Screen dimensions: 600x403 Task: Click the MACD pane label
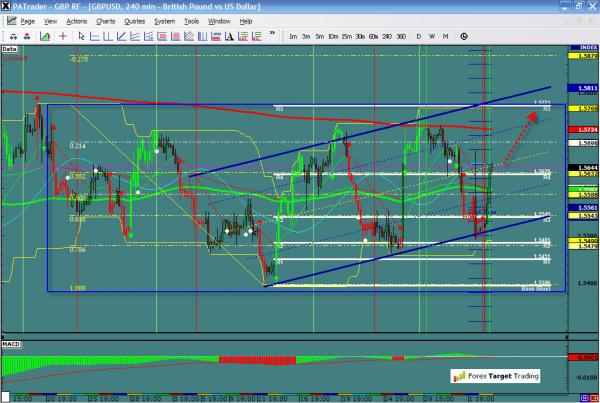click(x=11, y=344)
